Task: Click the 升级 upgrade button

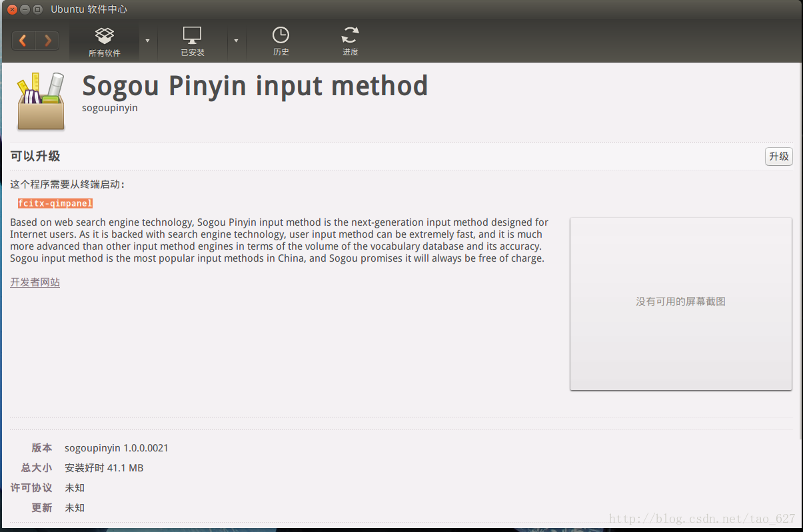Action: (778, 156)
